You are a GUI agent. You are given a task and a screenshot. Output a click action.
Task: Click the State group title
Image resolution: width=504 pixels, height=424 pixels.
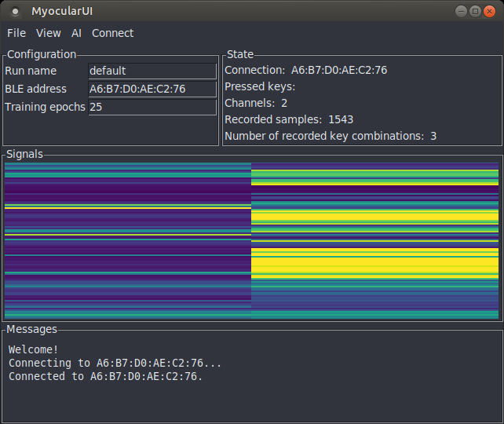(240, 54)
